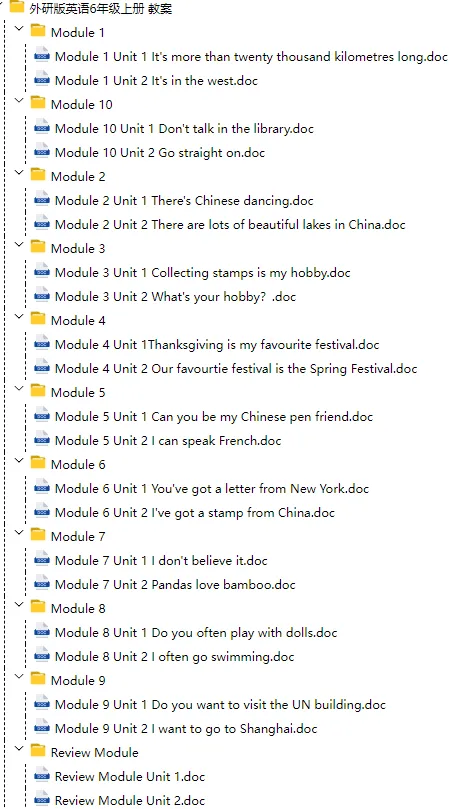Click doc icon for Module 3 Unit 1
Viewport: 472px width, 809px height.
(42, 272)
